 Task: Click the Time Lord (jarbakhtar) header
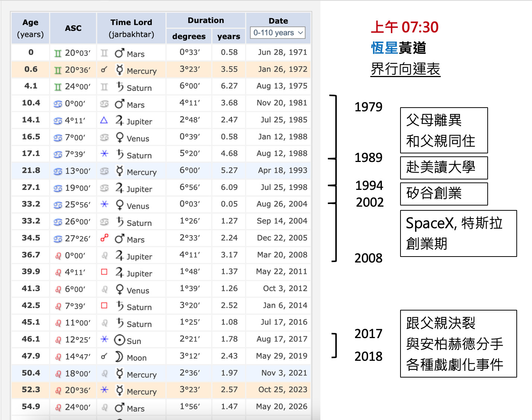(131, 28)
